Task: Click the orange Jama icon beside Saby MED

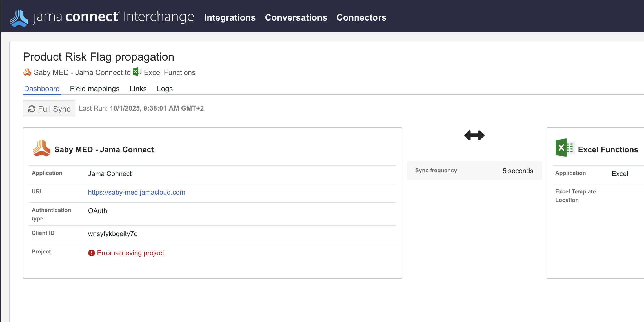Action: 27,72
